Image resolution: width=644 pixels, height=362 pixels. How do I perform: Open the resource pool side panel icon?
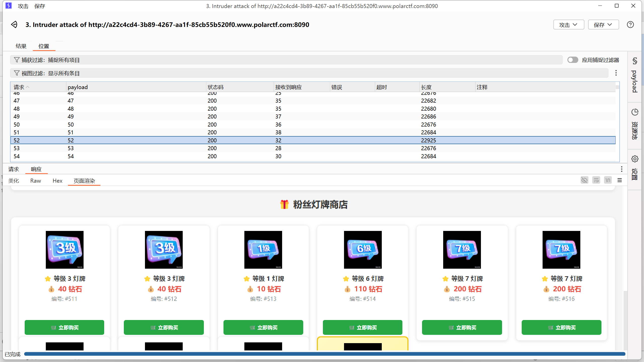click(635, 112)
